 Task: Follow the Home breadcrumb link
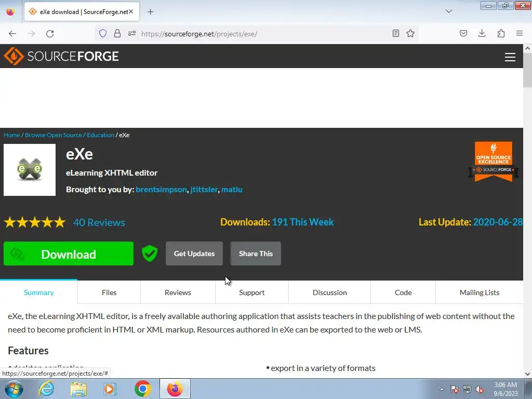(12, 135)
